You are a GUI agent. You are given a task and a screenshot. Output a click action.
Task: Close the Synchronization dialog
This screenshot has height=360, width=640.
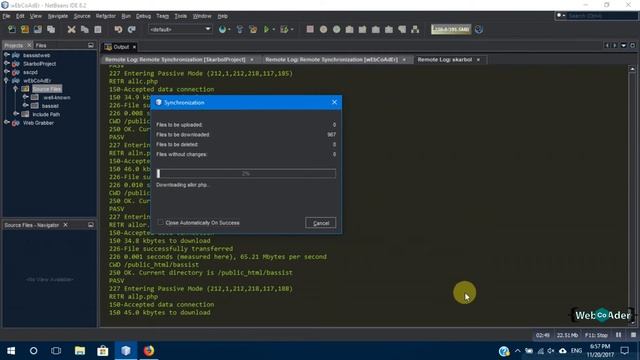[x=334, y=102]
